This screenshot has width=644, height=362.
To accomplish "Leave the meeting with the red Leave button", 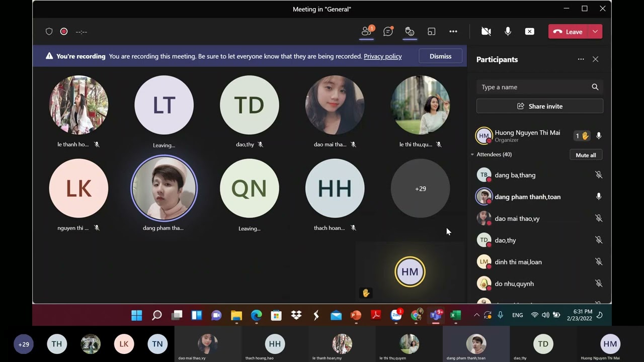I will coord(569,32).
